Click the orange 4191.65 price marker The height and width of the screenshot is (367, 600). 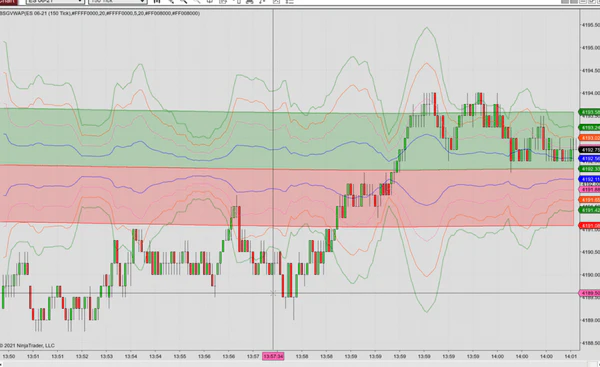click(x=589, y=200)
